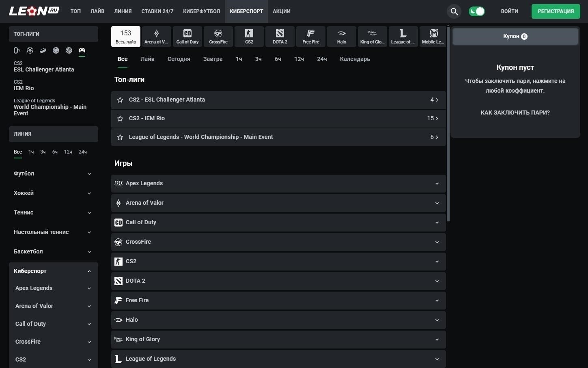Select the tennis ball icon in Top-leagues
Viewport: 588px width, 368px height.
[56, 50]
